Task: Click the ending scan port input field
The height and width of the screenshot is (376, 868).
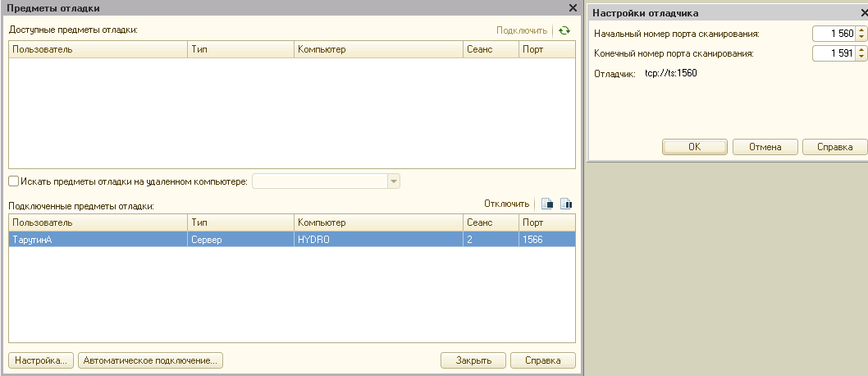Action: (x=833, y=53)
